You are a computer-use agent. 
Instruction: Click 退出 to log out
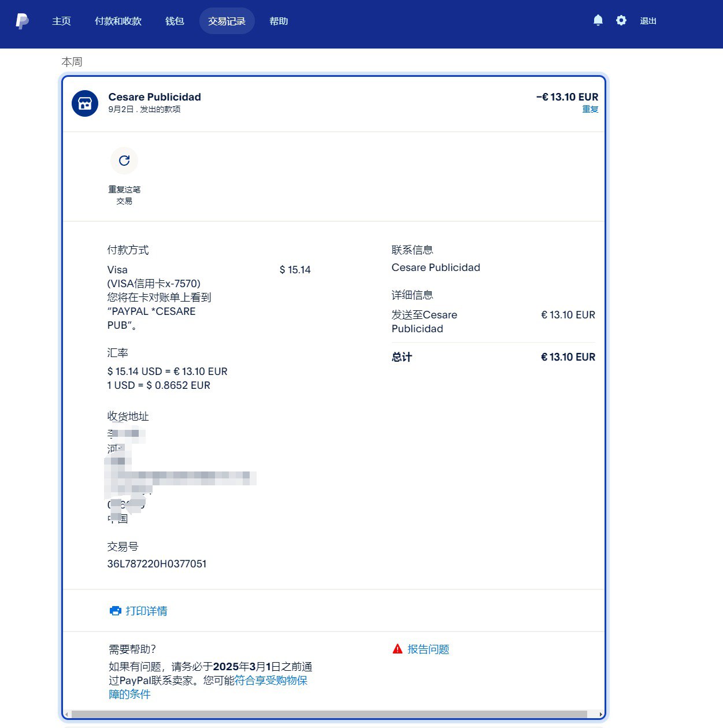tap(648, 21)
